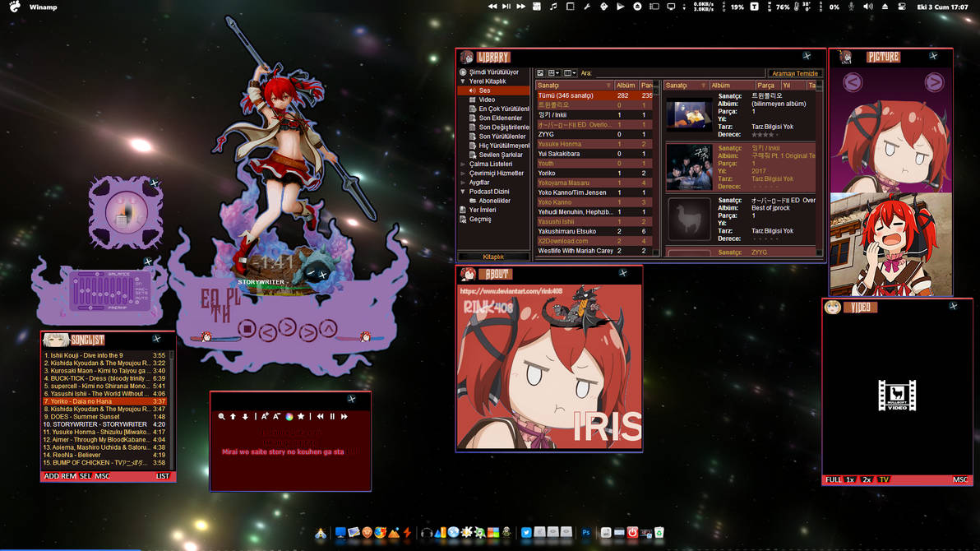Open the red power icon in dock
This screenshot has height=551, width=980.
point(632,533)
